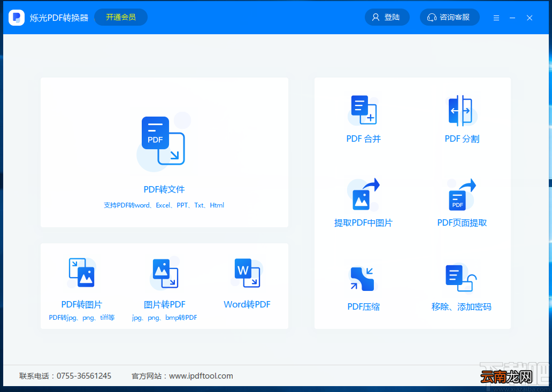Click the 登陆 login button
Image resolution: width=552 pixels, height=392 pixels.
point(387,17)
